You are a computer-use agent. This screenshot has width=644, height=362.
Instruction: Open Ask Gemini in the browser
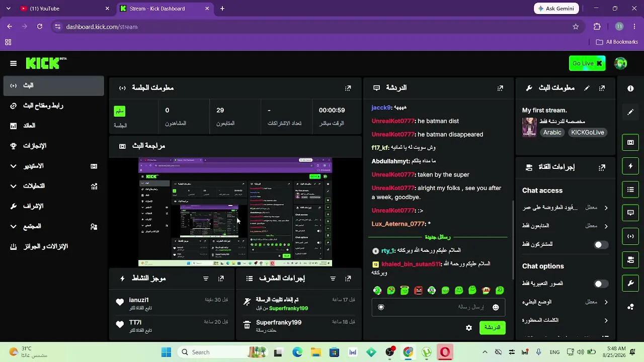click(556, 9)
